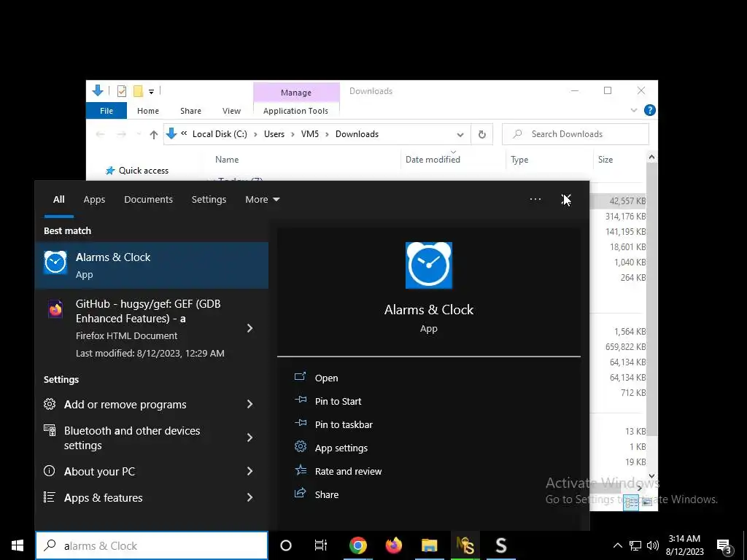Show hidden system tray icons
The width and height of the screenshot is (747, 560).
(617, 545)
